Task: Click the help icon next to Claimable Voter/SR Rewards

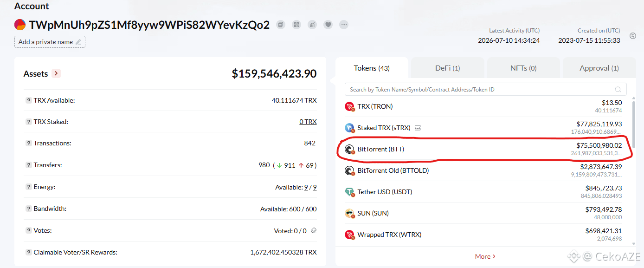Action: [x=29, y=252]
